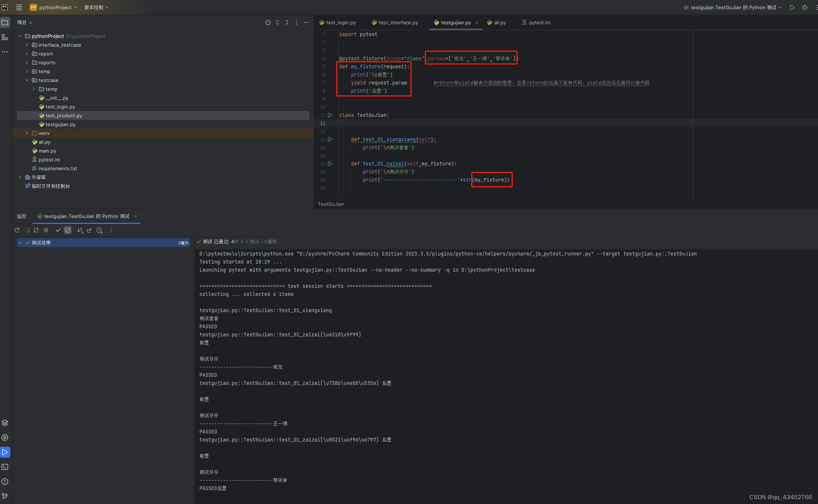Open the pythonProject project switcher
Image resolution: width=818 pixels, height=504 pixels.
pyautogui.click(x=54, y=7)
